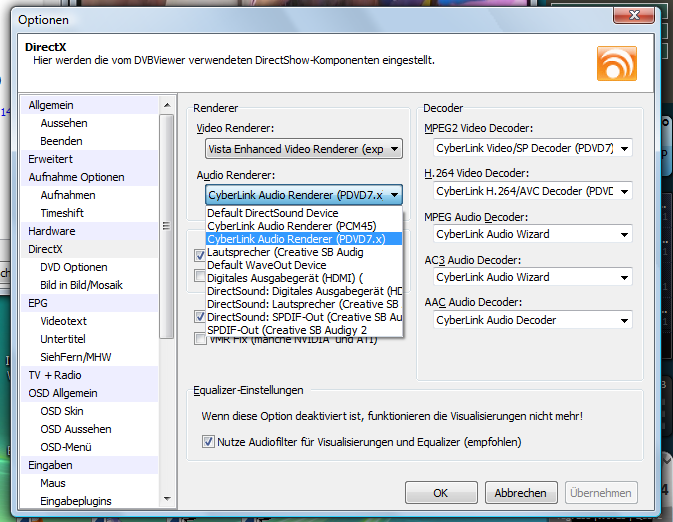Click the options tree scroll-up arrow
Viewport: 673px width, 522px height.
pyautogui.click(x=167, y=105)
